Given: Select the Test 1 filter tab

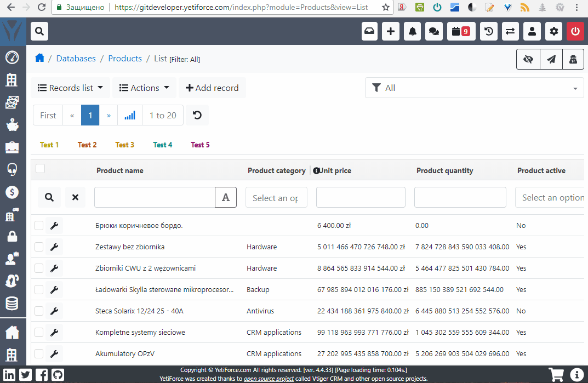Looking at the screenshot, I should [49, 145].
